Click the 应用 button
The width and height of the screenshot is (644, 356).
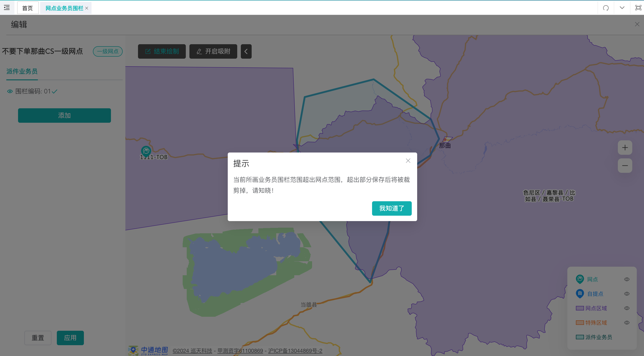pyautogui.click(x=70, y=338)
